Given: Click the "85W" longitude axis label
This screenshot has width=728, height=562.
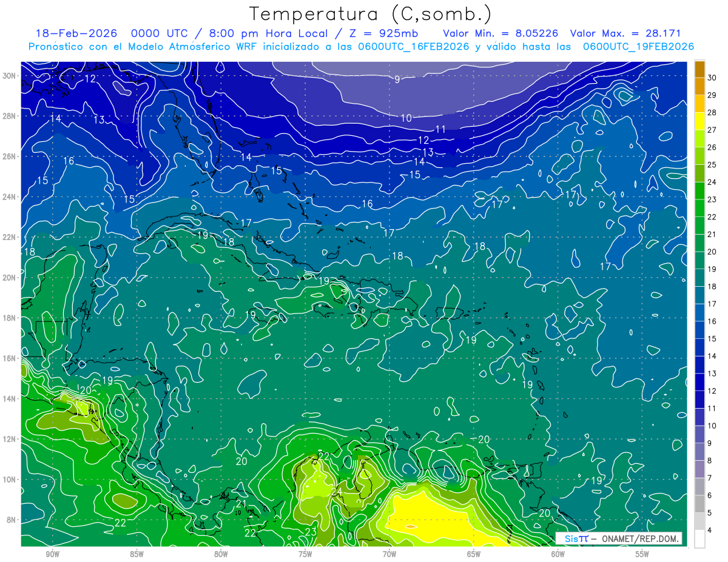Looking at the screenshot, I should point(136,554).
